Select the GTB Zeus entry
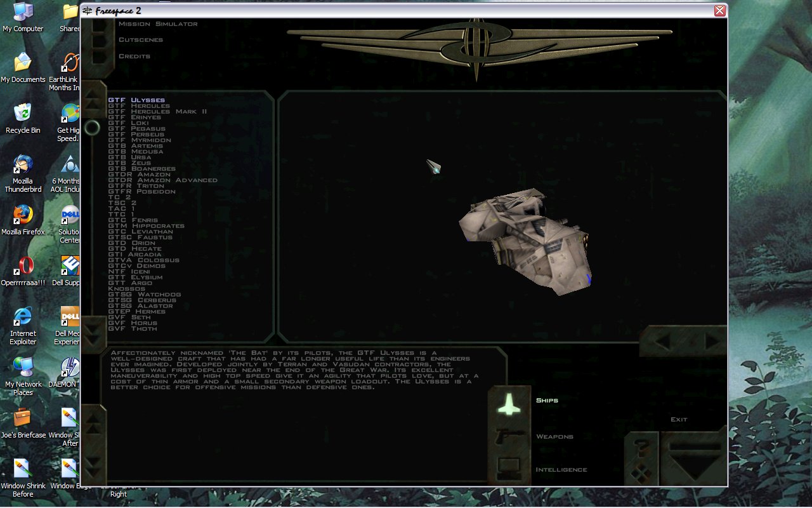Screen dimensions: 812x508 [129, 163]
